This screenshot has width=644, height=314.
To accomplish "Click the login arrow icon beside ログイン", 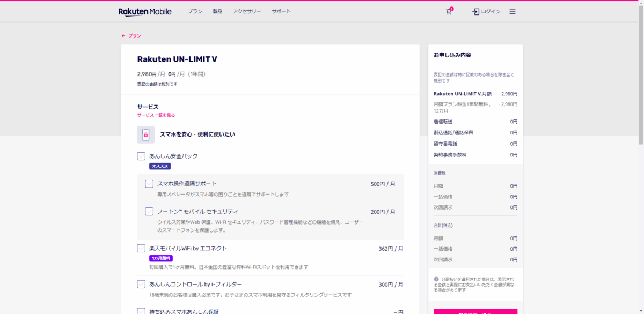I will click(x=475, y=11).
